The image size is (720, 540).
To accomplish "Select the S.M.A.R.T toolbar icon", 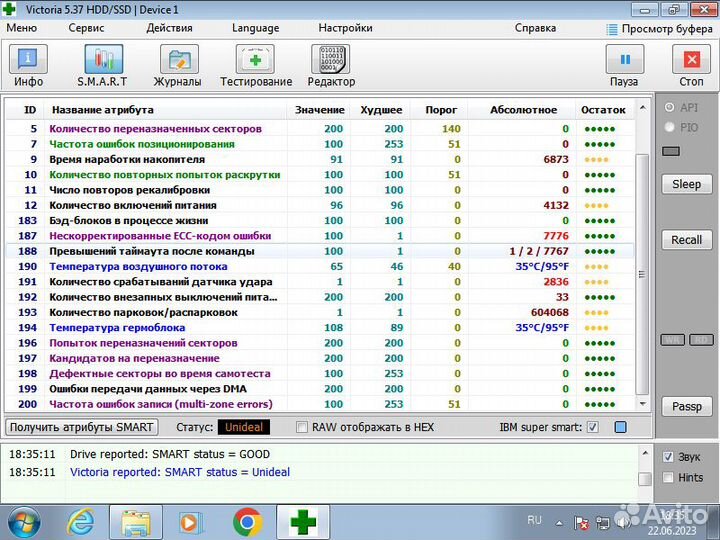I will pos(103,66).
